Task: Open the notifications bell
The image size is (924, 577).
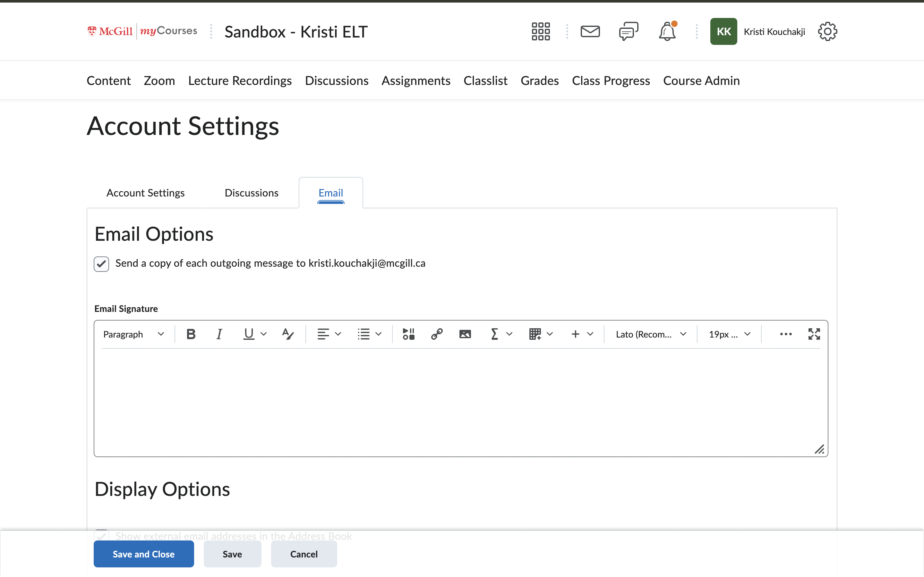Action: point(667,31)
